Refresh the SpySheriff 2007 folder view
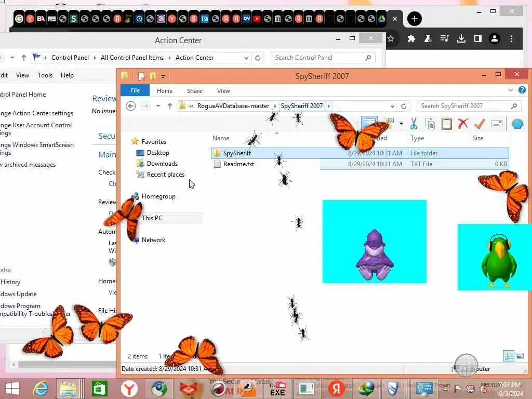The height and width of the screenshot is (399, 532). pyautogui.click(x=403, y=106)
